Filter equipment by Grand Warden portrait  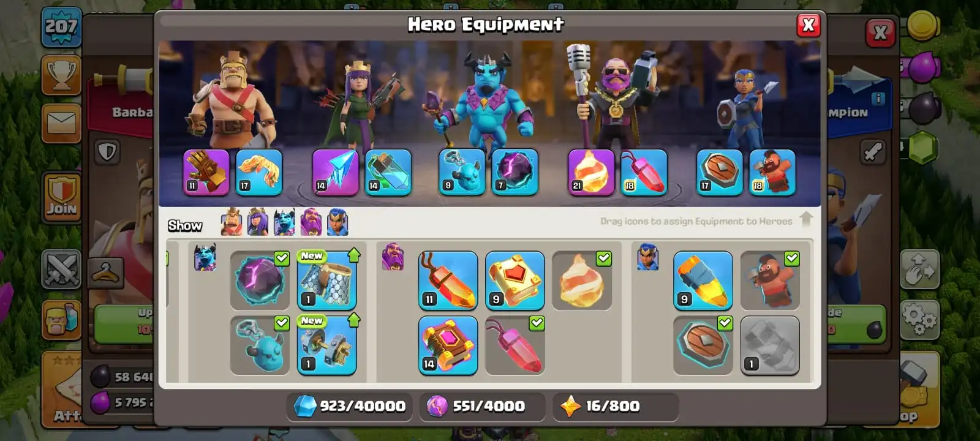(311, 222)
